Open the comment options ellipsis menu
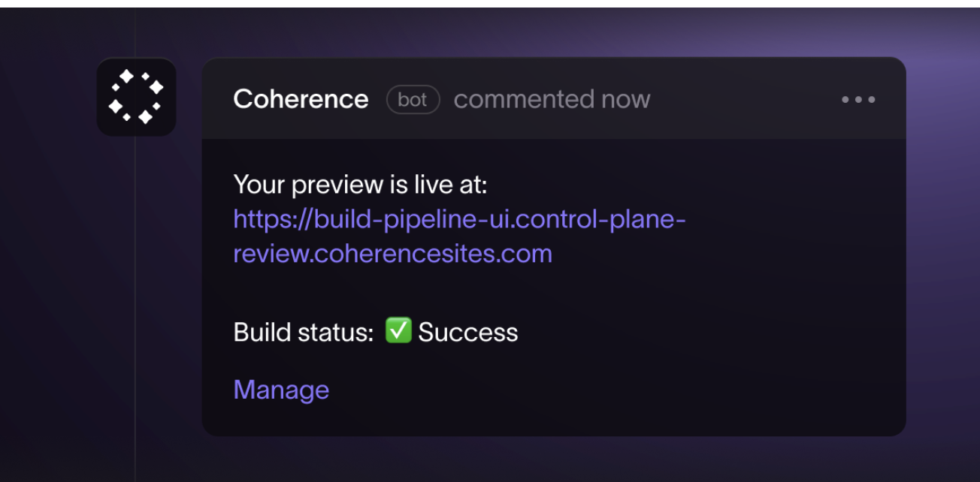The image size is (980, 482). point(858,100)
